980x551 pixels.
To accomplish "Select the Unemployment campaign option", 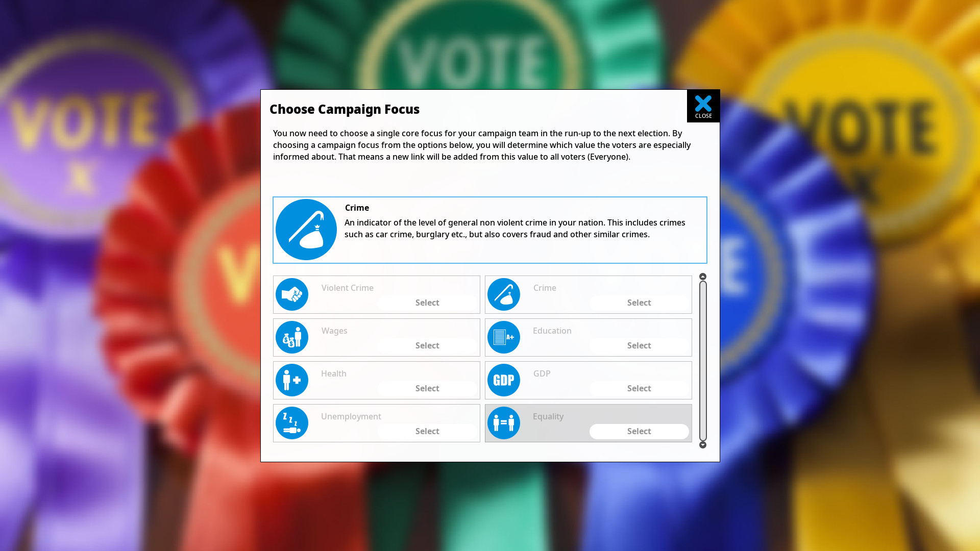I will coord(427,431).
